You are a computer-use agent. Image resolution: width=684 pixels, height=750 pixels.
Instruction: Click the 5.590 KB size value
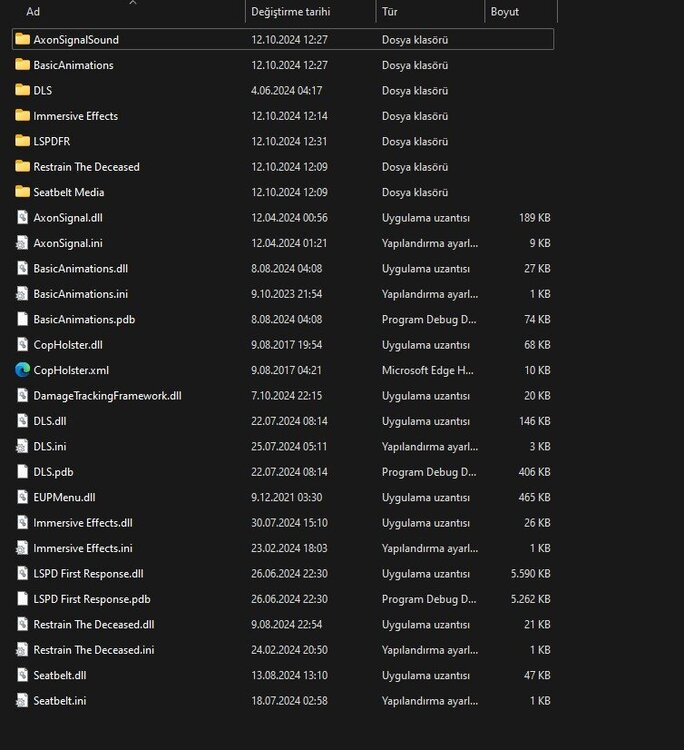[530, 574]
